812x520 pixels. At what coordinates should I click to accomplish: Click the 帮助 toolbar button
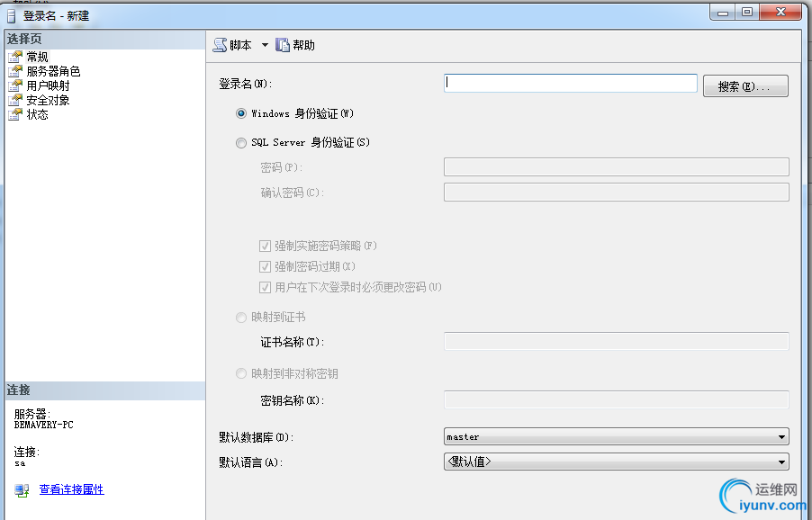[295, 45]
